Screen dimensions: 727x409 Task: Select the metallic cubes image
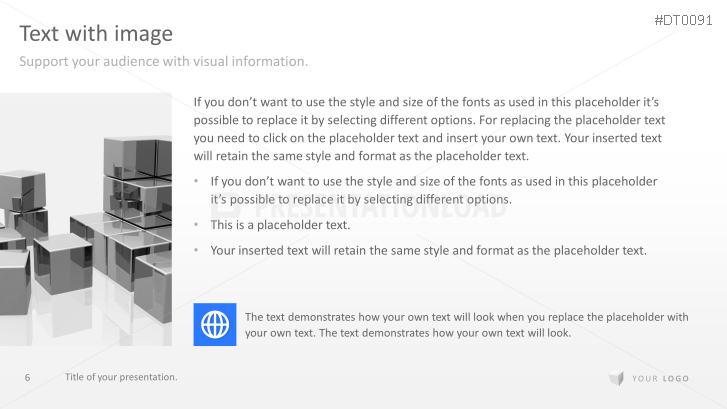[x=86, y=219]
